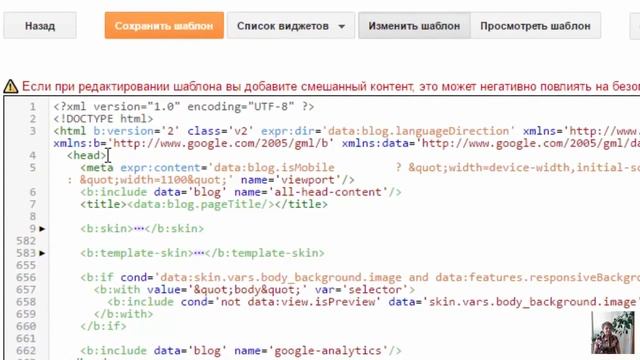Save template with Сохранить шаблон
This screenshot has height=360, width=640.
coord(164,26)
